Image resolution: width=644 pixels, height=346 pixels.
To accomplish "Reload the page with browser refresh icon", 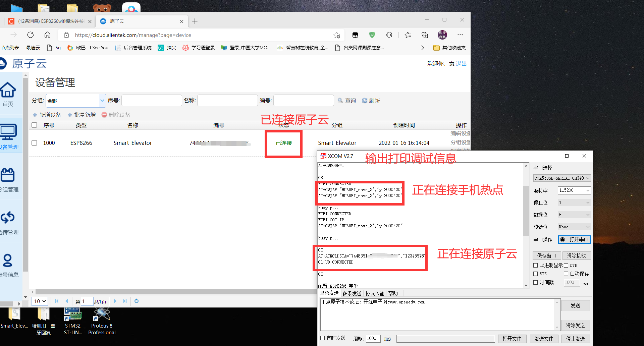I will click(31, 35).
